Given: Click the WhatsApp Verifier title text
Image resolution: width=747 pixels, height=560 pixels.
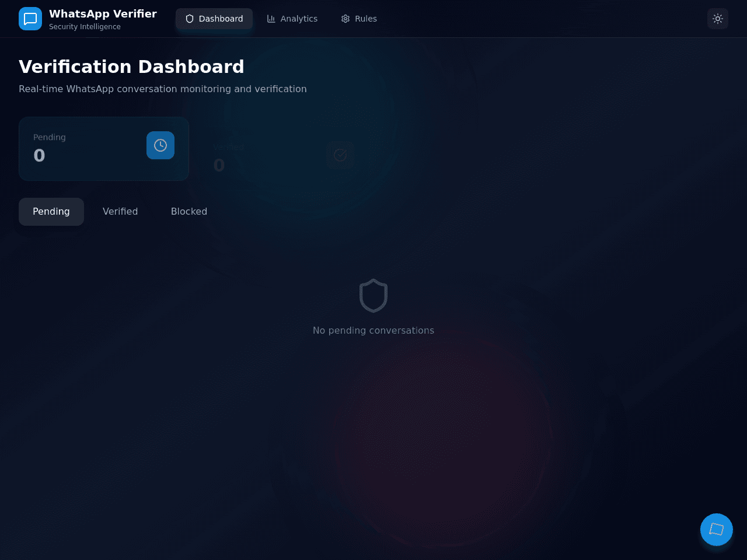Looking at the screenshot, I should tap(103, 13).
